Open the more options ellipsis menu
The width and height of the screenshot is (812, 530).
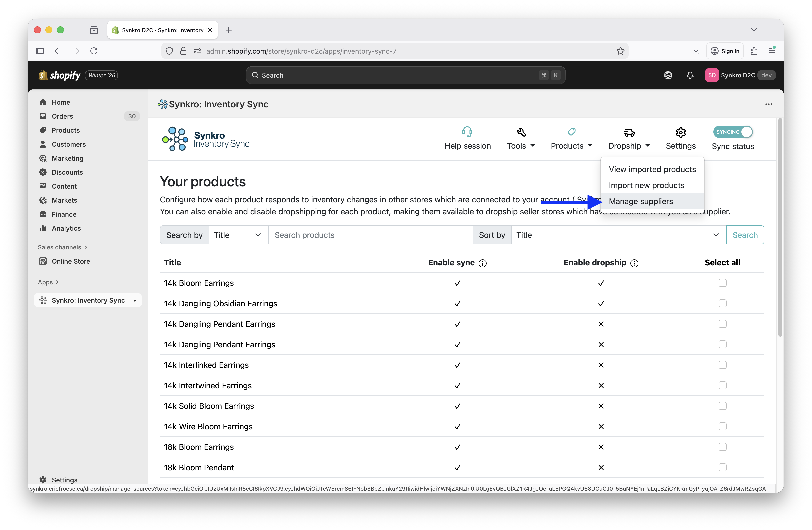(x=769, y=104)
